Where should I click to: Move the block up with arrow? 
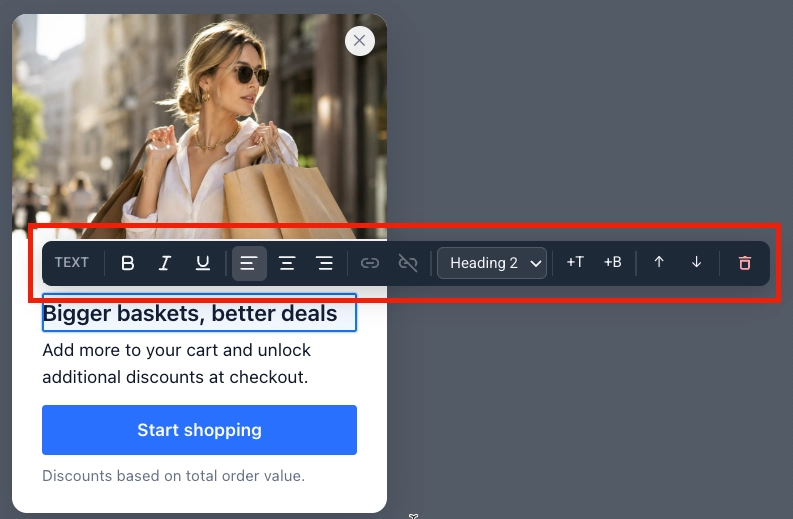pos(658,263)
